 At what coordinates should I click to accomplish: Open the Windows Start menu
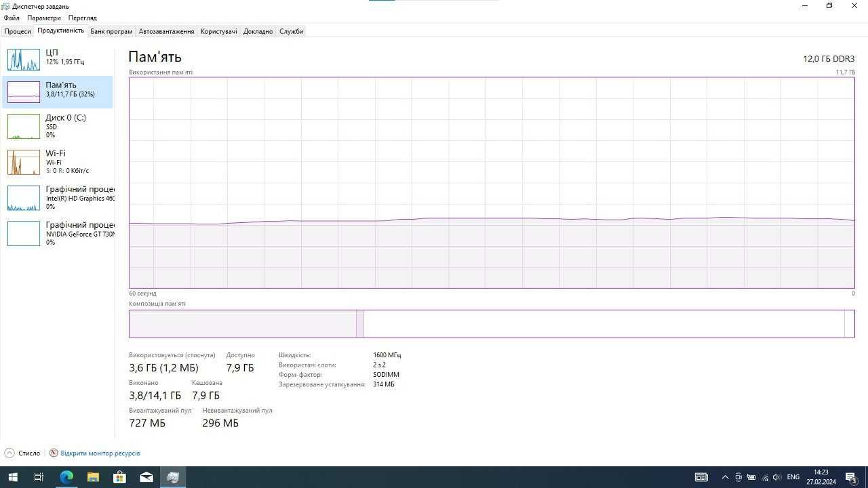12,477
